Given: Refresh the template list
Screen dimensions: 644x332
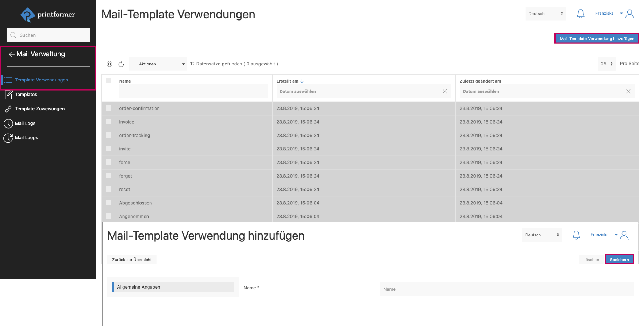Looking at the screenshot, I should pos(121,64).
